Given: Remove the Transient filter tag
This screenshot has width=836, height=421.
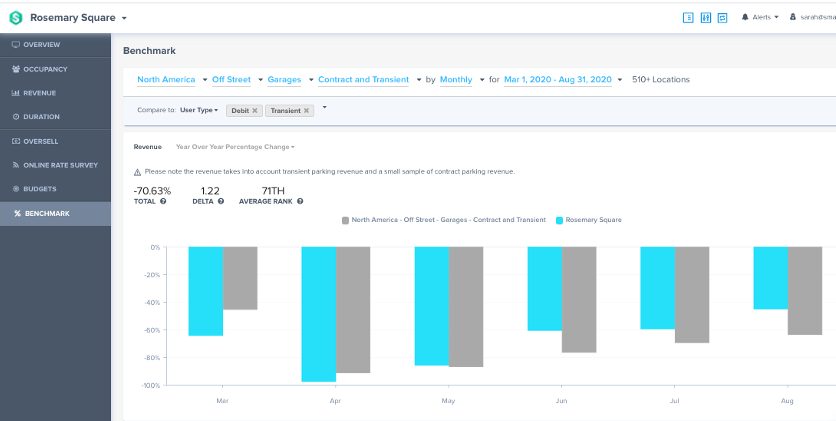Looking at the screenshot, I should pos(306,110).
